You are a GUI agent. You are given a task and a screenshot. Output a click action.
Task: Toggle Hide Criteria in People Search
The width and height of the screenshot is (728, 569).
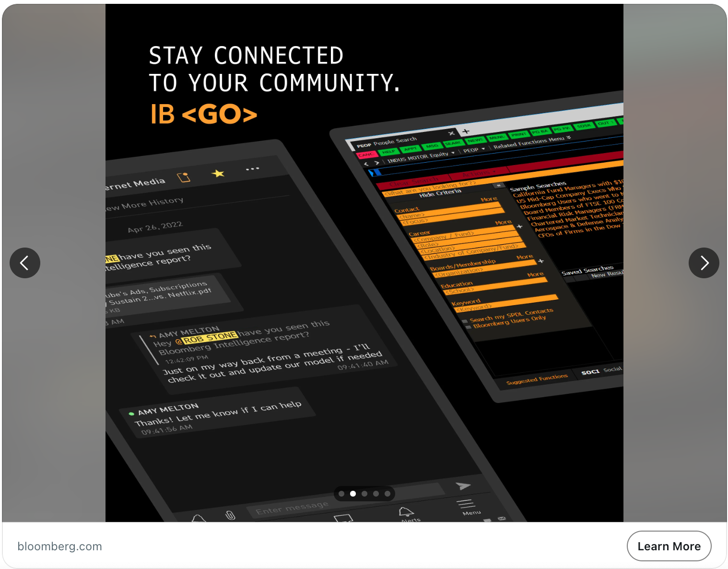(x=441, y=191)
